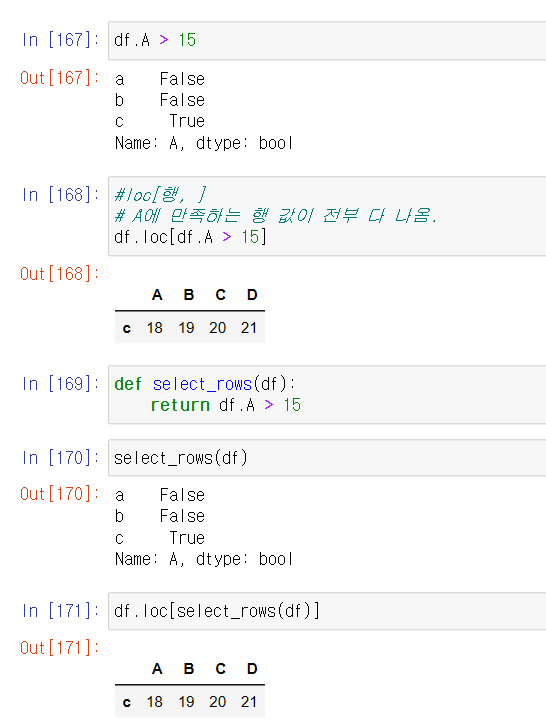Click the Out[168] output prompt
546x726 pixels.
[x=59, y=274]
